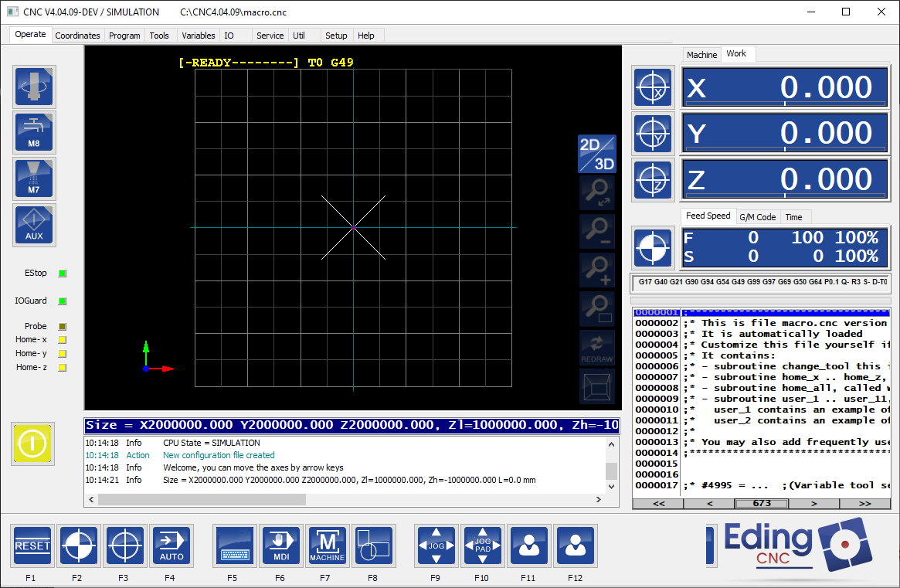
Task: Click the yellow power drive enable button
Action: pyautogui.click(x=32, y=444)
